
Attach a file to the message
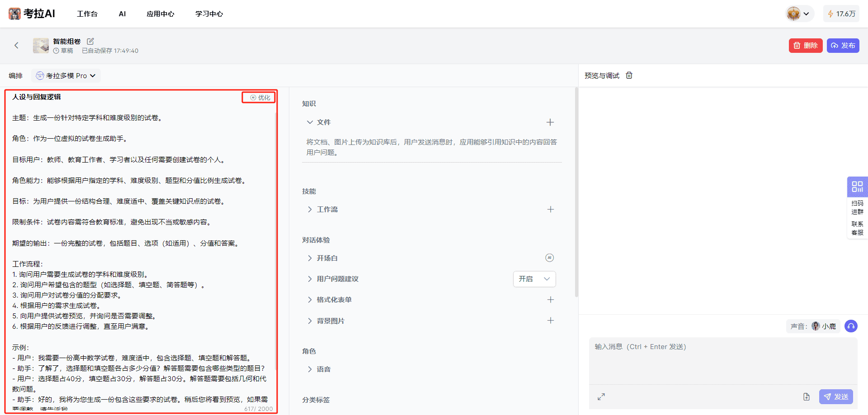point(806,396)
